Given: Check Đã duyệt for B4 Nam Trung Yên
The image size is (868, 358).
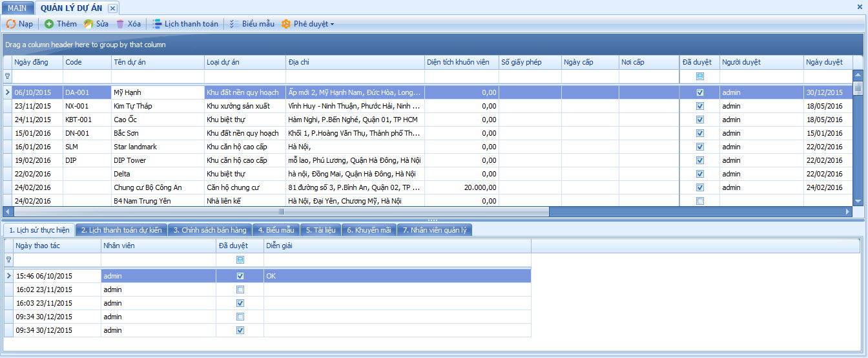Looking at the screenshot, I should (700, 201).
